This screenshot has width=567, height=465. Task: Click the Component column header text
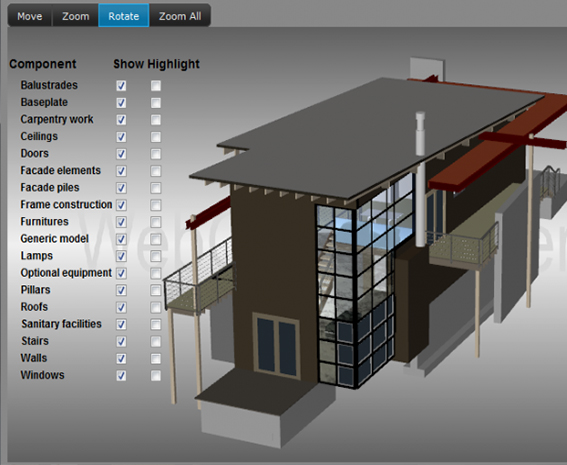[x=43, y=64]
